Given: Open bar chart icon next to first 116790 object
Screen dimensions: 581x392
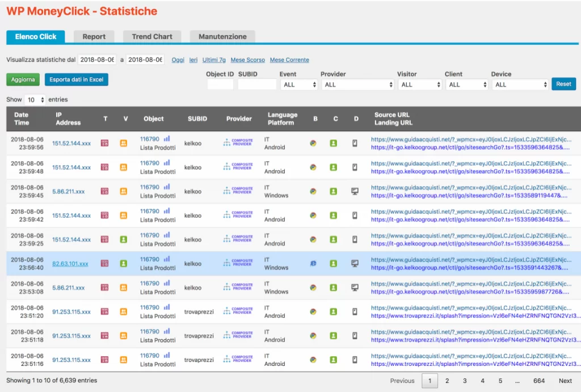Looking at the screenshot, I should click(x=167, y=138).
